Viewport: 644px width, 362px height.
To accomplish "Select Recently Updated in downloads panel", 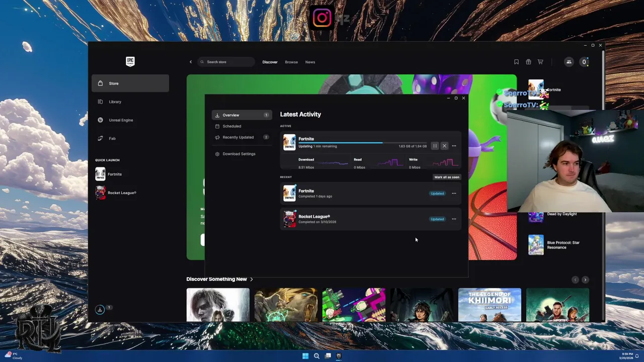I will [242, 137].
